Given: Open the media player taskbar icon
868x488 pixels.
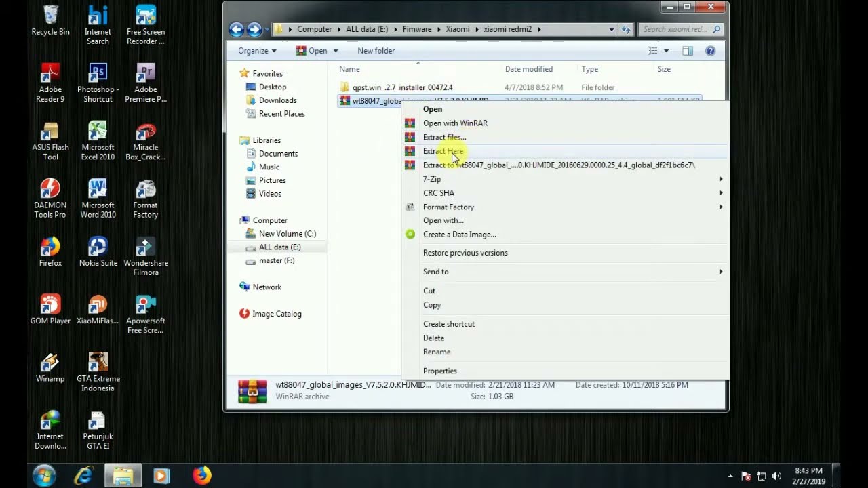Looking at the screenshot, I should tap(161, 476).
